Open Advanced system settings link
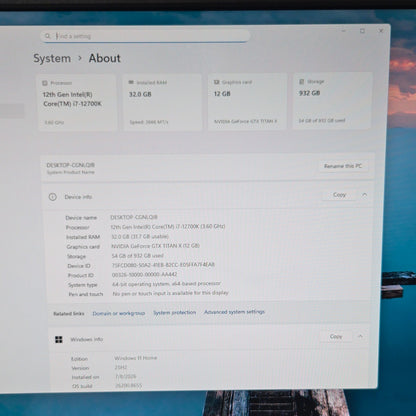 click(x=234, y=312)
